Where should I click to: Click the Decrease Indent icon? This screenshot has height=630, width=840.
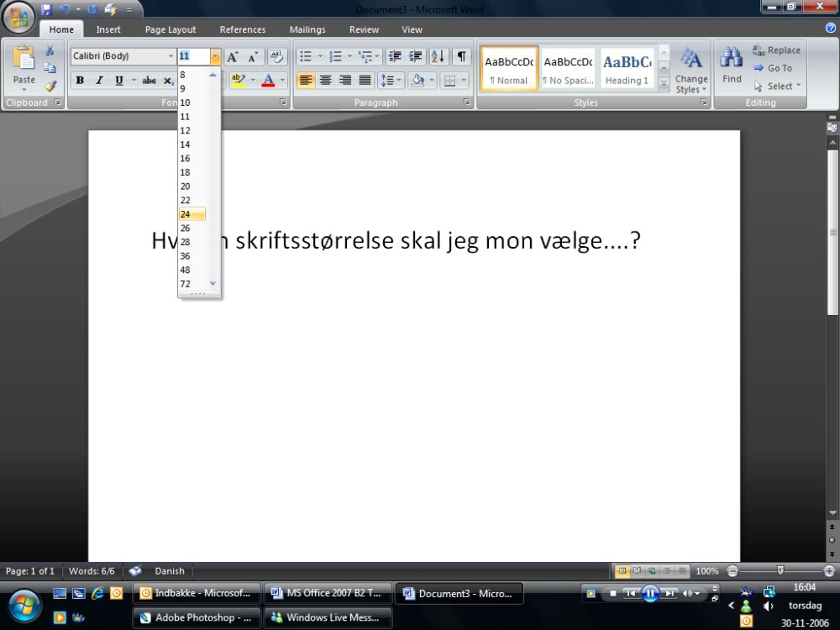(x=394, y=57)
